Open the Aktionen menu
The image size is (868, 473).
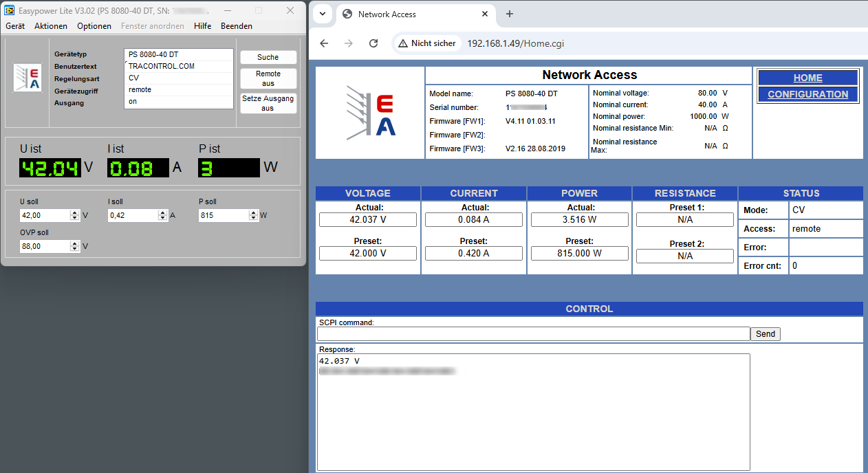[51, 26]
